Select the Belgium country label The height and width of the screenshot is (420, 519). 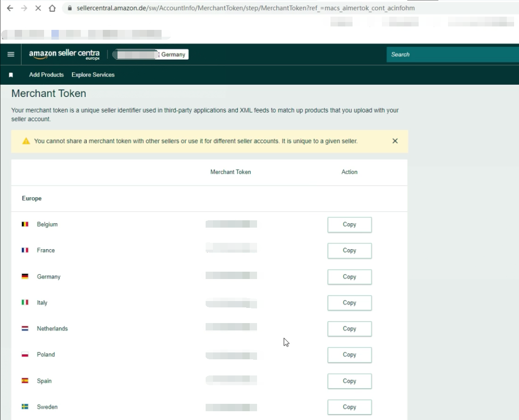click(x=47, y=224)
